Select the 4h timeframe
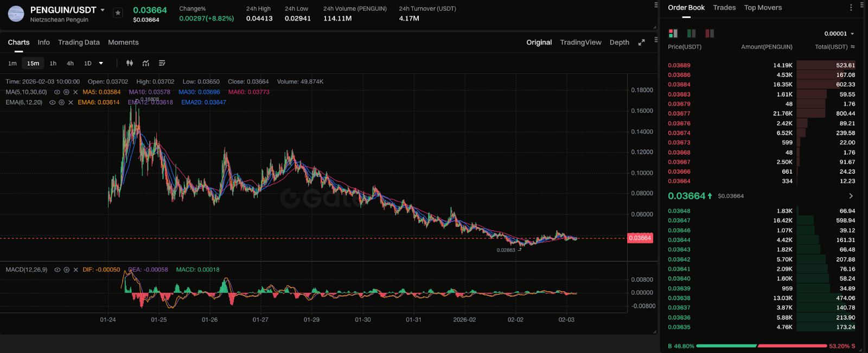 pyautogui.click(x=70, y=64)
